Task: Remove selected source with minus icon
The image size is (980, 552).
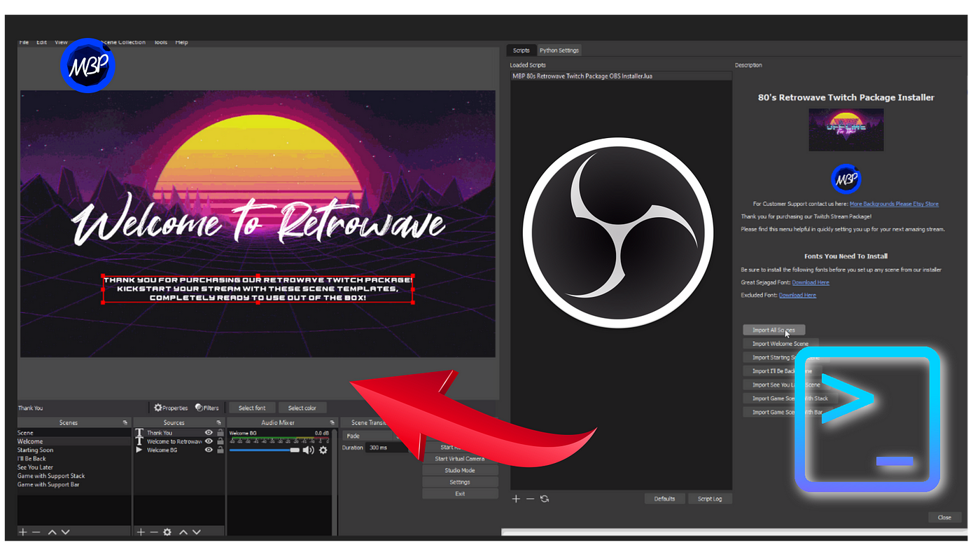Action: [154, 532]
